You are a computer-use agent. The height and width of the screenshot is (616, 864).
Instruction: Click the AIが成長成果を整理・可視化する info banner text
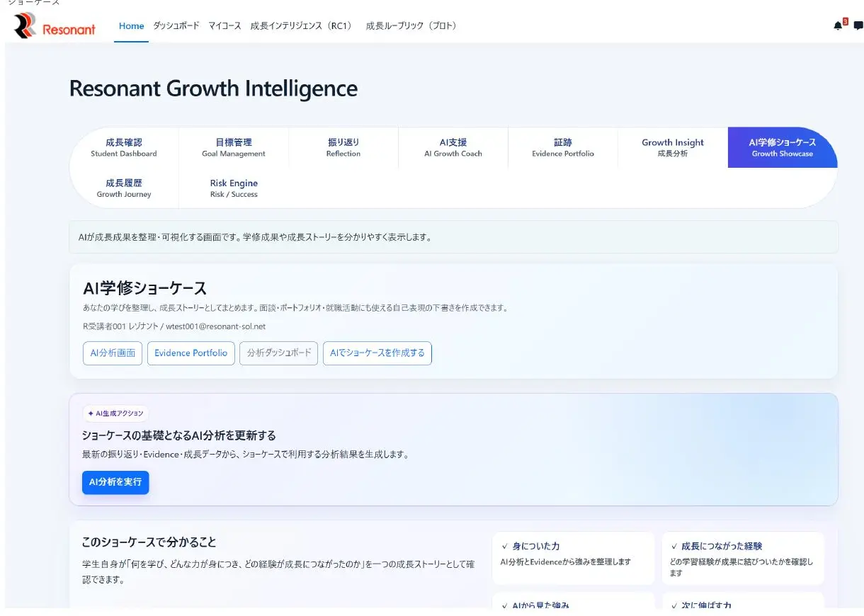point(255,237)
